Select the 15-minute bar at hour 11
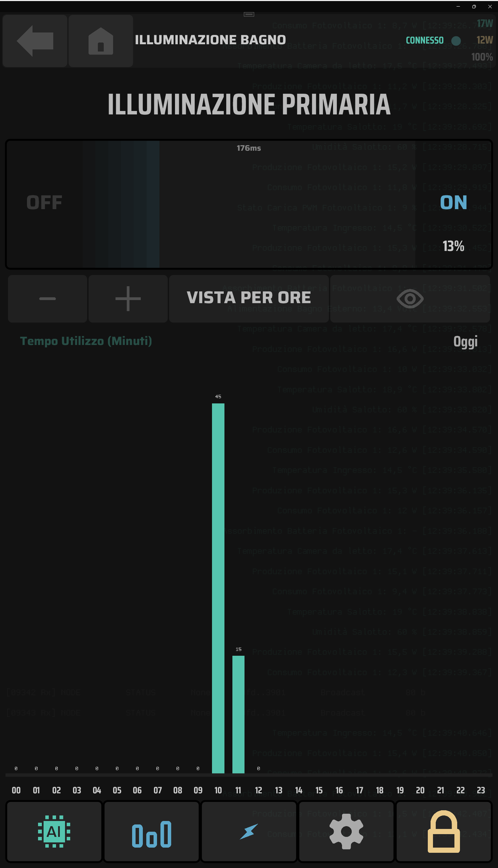 click(x=238, y=714)
